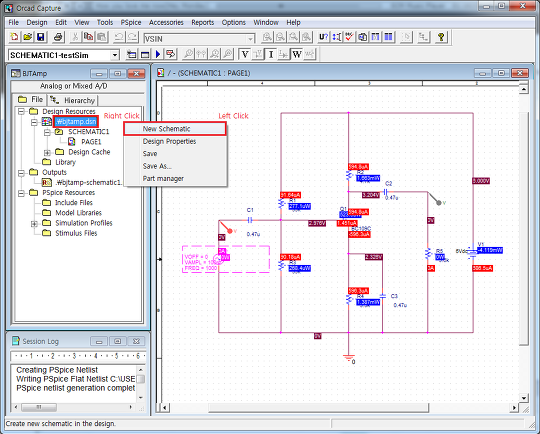Click the Cut scissors toolbar icon
The width and height of the screenshot is (540, 434).
(75, 37)
